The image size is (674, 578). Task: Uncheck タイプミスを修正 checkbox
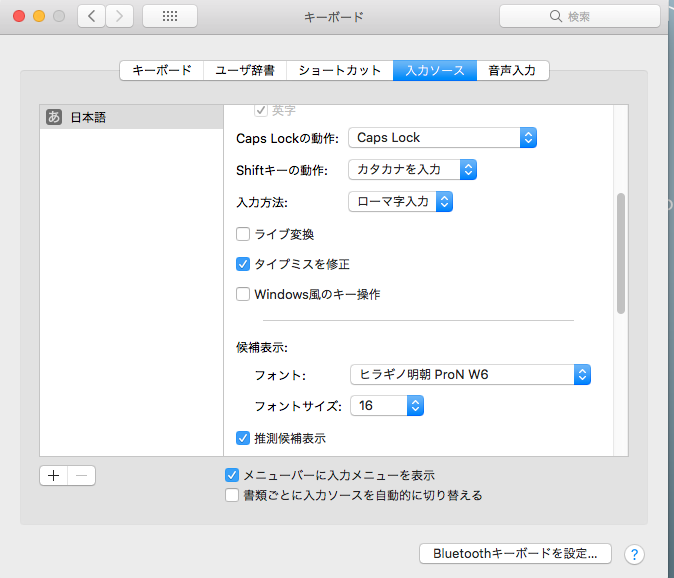point(242,264)
